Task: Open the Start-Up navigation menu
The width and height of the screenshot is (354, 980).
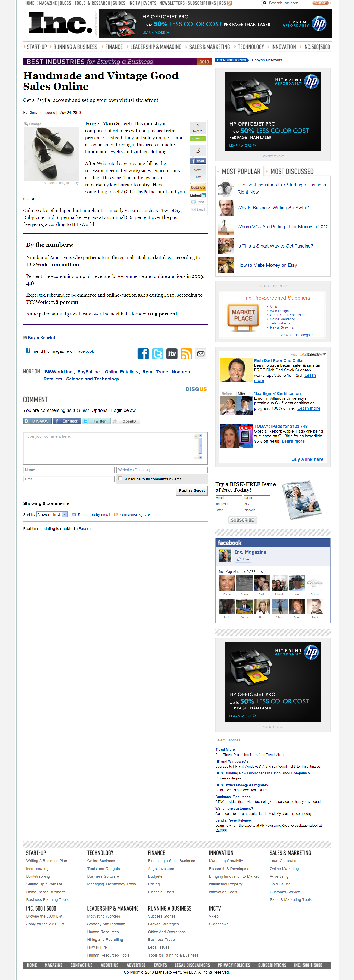Action: (37, 47)
